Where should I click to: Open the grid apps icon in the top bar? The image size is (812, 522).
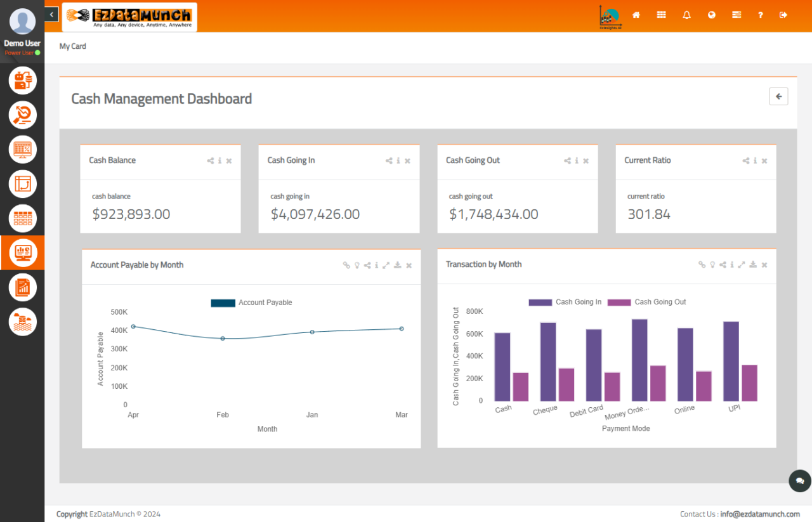coord(662,15)
